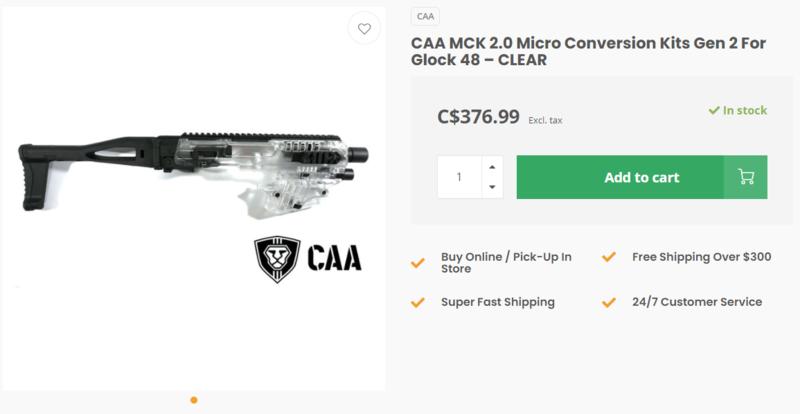
Task: Open the CAA brand tag
Action: (425, 17)
